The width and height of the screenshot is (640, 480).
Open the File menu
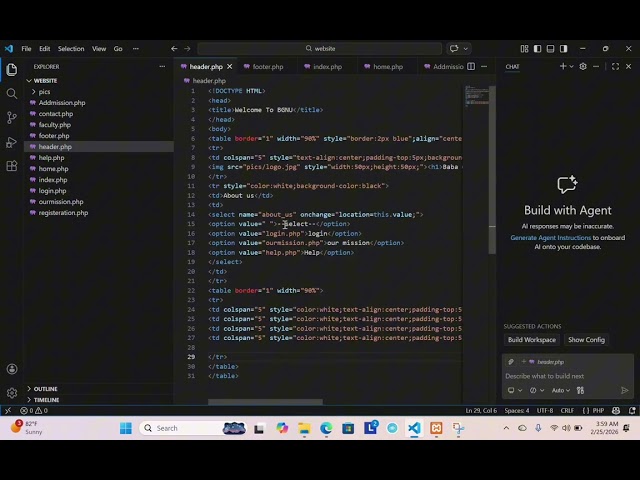[26, 49]
